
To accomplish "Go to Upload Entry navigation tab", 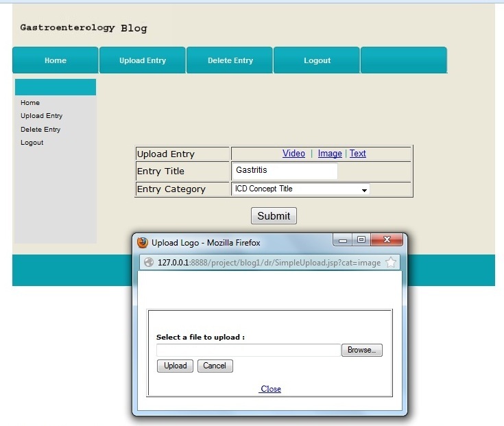I will click(143, 60).
